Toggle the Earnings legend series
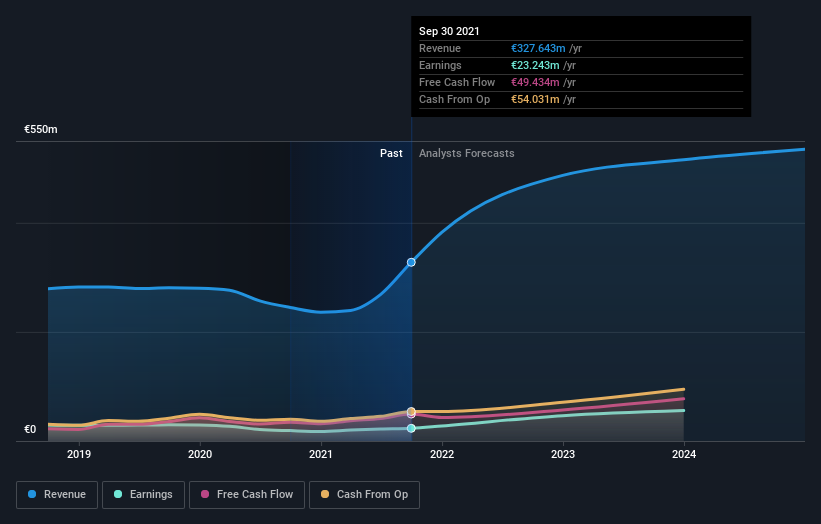The height and width of the screenshot is (524, 821). point(143,495)
